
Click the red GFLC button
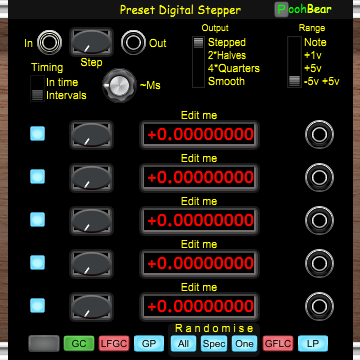tap(278, 344)
